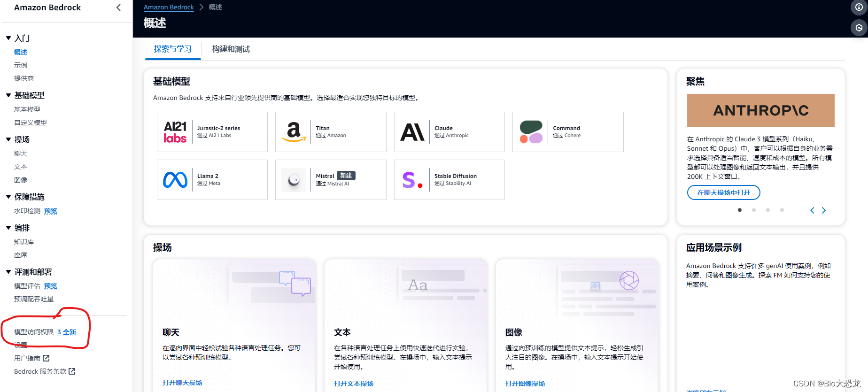Screen dimensions: 868x392
Task: Open 概述 in the sidebar
Action: [21, 52]
